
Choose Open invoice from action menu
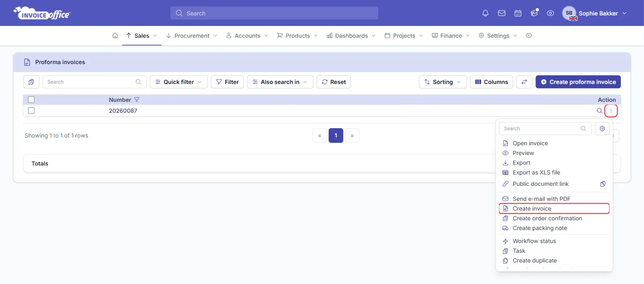554,143
